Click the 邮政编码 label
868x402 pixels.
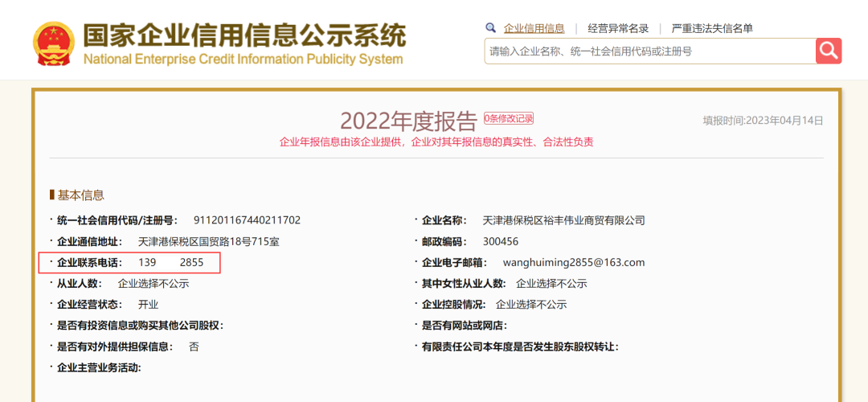(444, 241)
